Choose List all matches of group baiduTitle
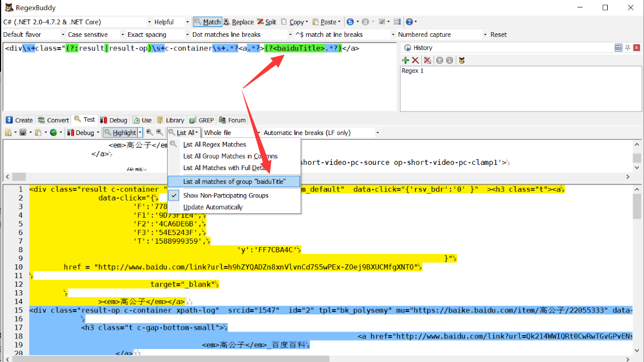The image size is (644, 362). [234, 182]
